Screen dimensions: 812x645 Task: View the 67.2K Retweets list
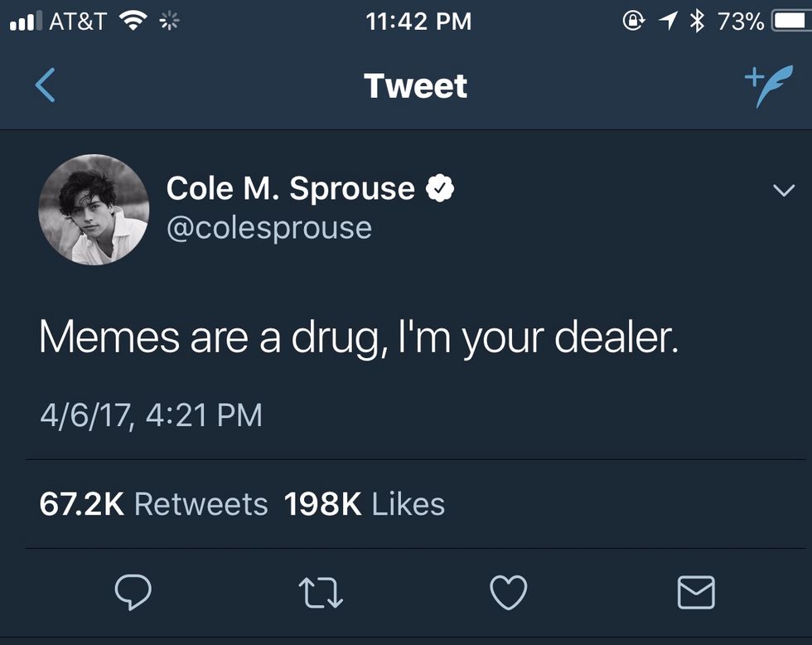154,504
